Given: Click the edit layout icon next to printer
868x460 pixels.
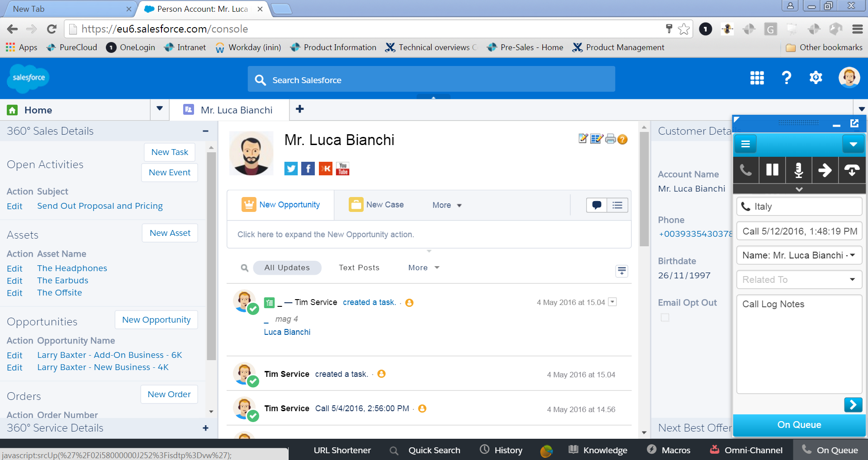Looking at the screenshot, I should click(597, 139).
